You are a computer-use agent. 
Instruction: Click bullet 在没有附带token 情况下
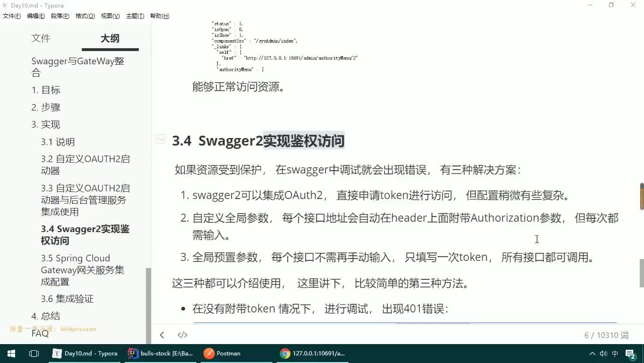click(320, 309)
